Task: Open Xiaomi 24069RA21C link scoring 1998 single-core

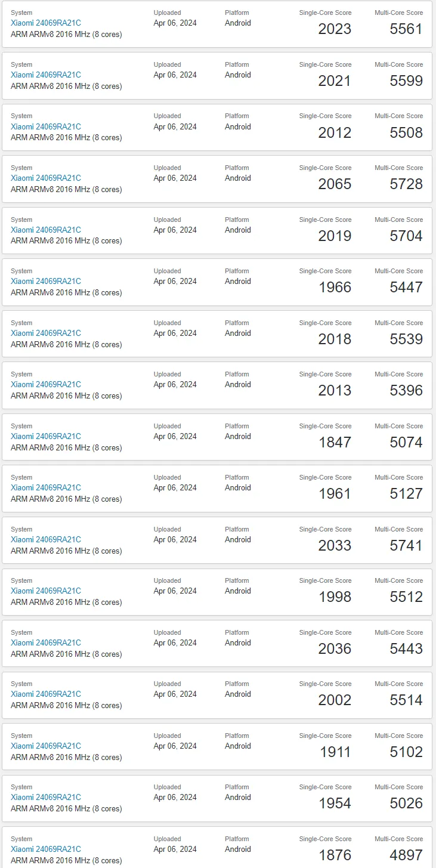Action: [46, 591]
